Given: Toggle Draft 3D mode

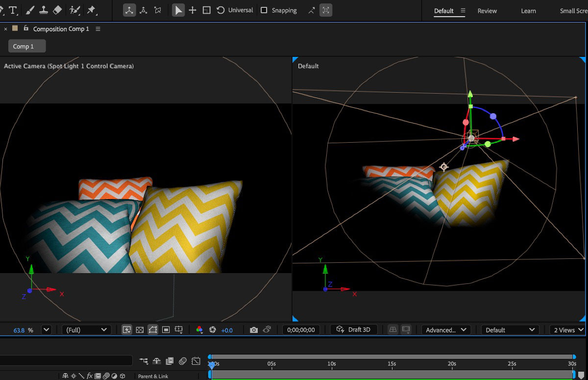Looking at the screenshot, I should coord(353,329).
